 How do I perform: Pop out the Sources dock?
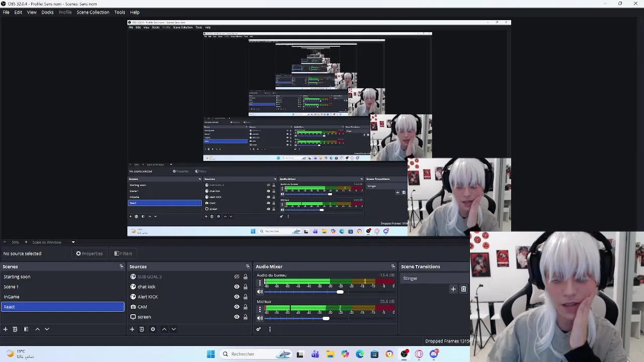[248, 266]
